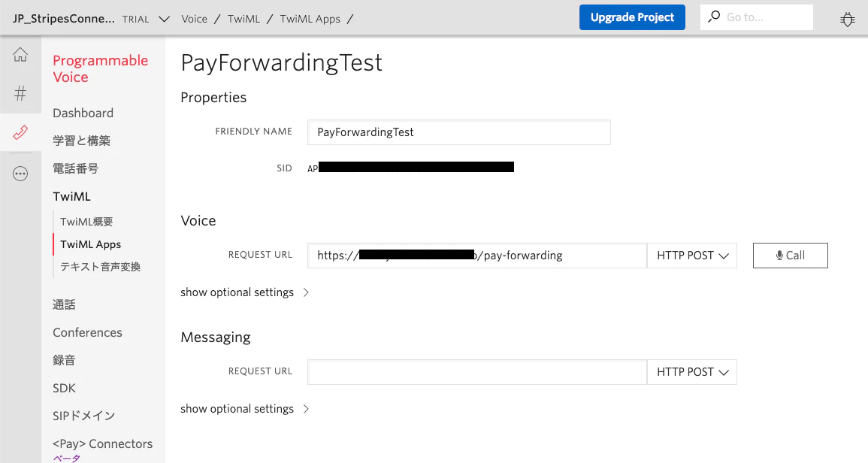Click the JP_StripesConne... project name
Image resolution: width=868 pixels, height=463 pixels.
point(64,19)
